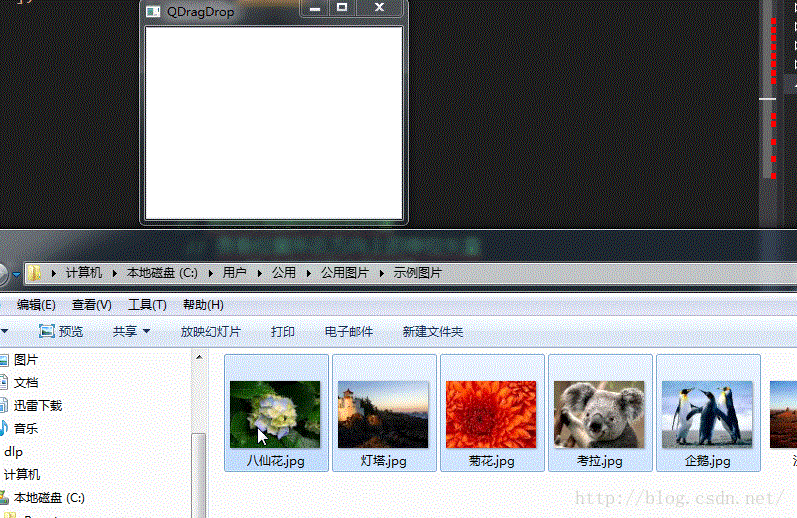Select 音乐 in the navigation pane
The width and height of the screenshot is (797, 518).
click(x=25, y=429)
